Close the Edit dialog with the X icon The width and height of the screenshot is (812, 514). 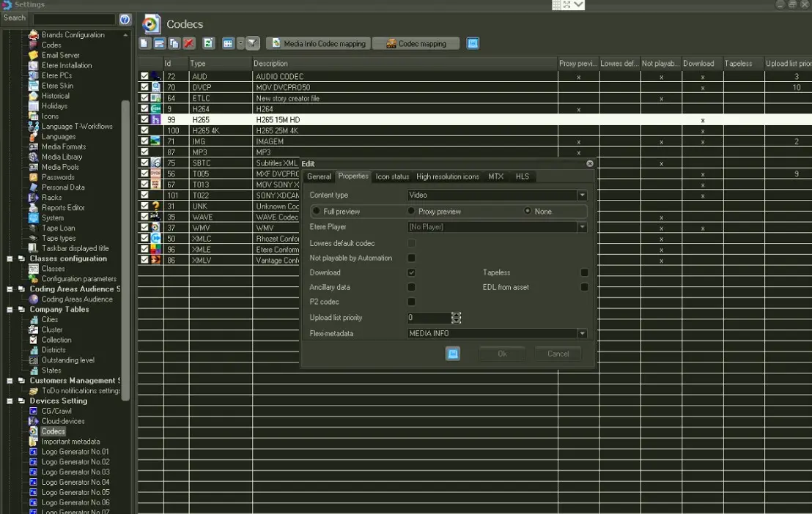pos(590,164)
